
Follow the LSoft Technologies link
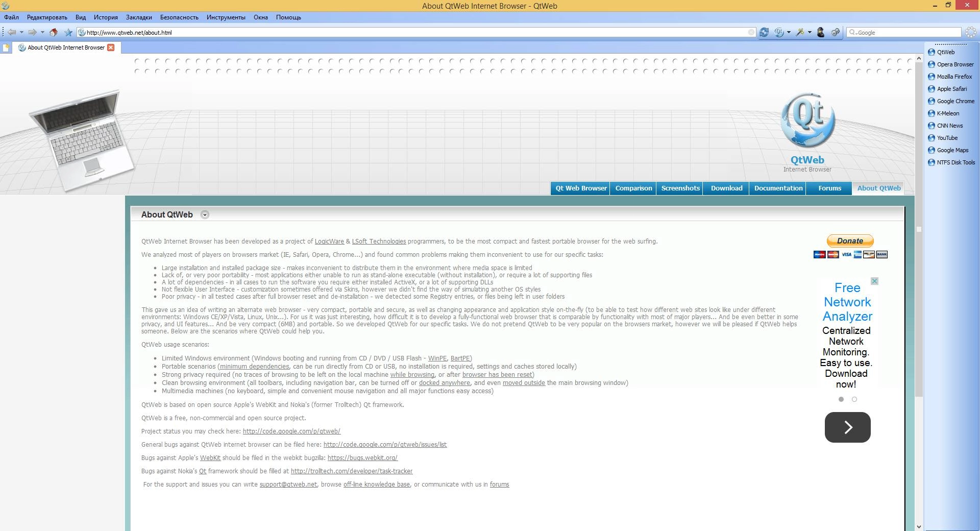pos(379,242)
